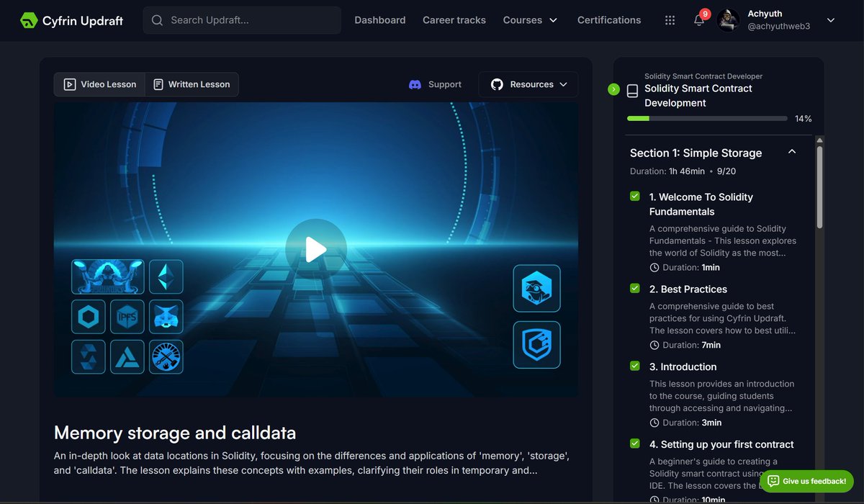Click the helmet hexagon tile on right of video
This screenshot has width=864, height=504.
(536, 288)
